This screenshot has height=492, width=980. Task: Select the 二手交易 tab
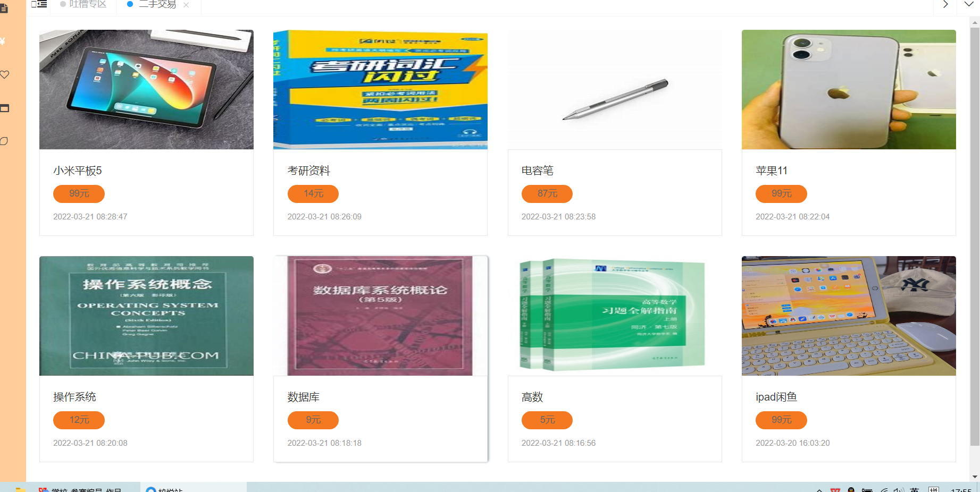tap(157, 4)
